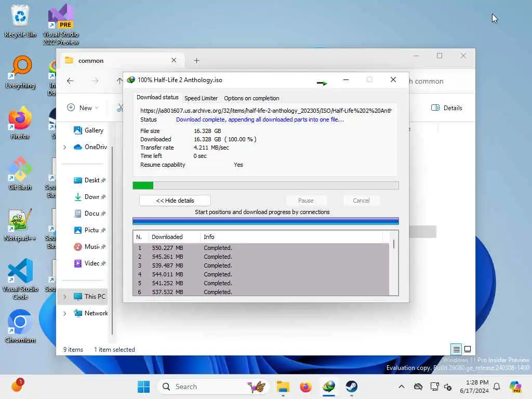
Task: Select connection row 541.252 MB
Action: point(261,283)
